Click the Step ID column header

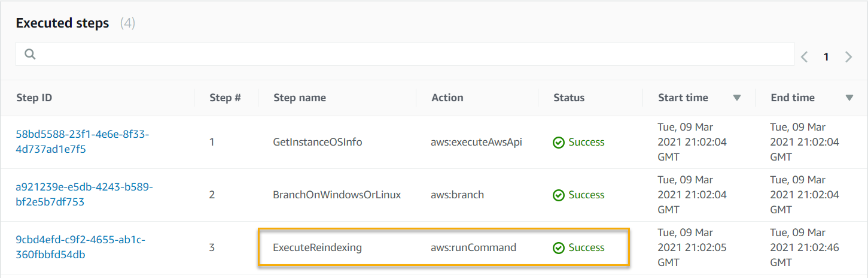34,98
